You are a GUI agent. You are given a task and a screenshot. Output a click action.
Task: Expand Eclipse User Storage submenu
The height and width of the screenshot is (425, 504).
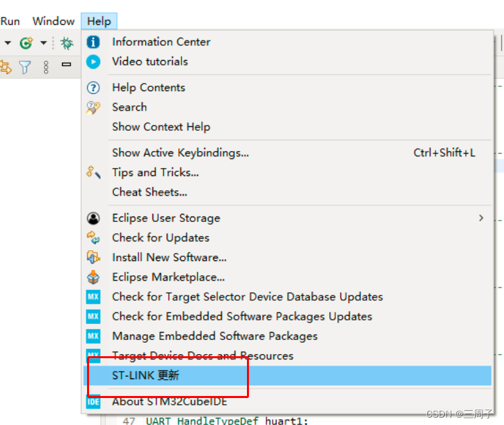click(x=287, y=219)
